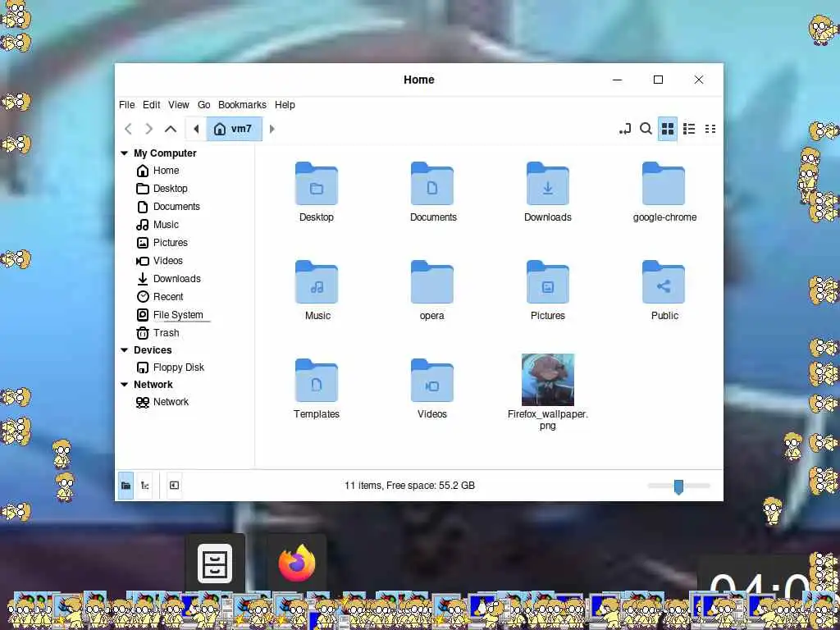Launch Firefox from the dock

pos(297,563)
